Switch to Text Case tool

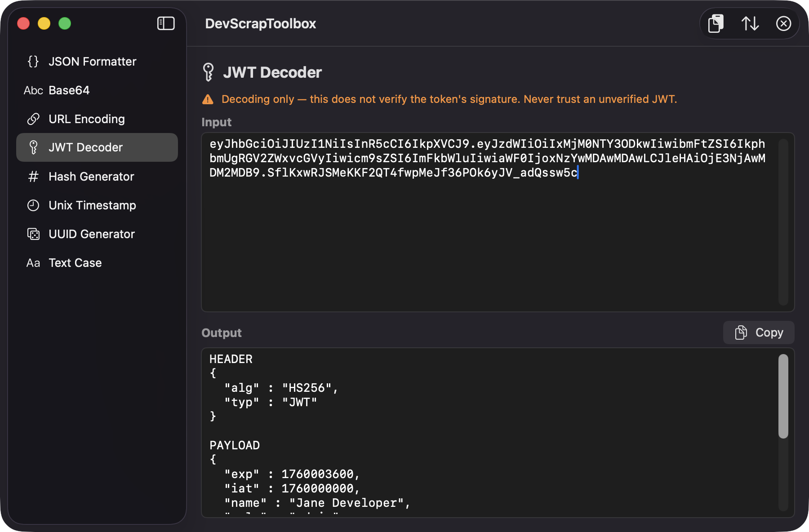97,263
